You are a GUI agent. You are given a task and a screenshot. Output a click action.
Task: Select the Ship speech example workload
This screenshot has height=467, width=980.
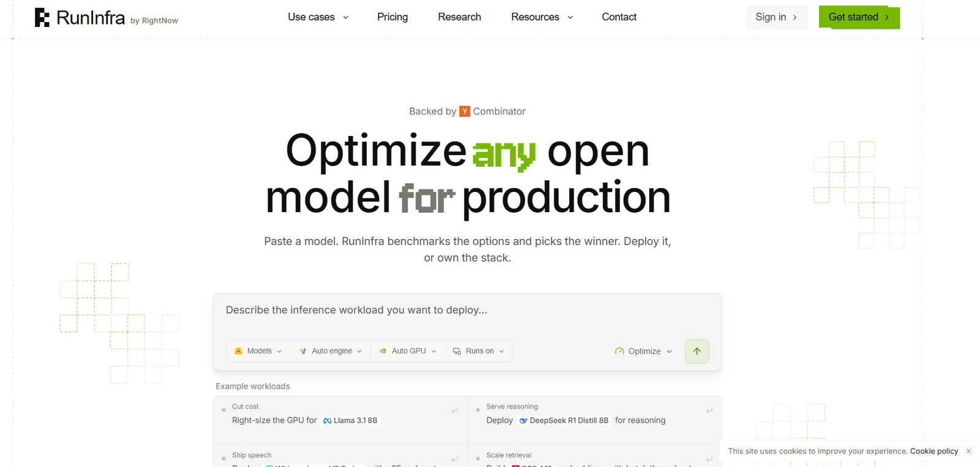point(340,457)
